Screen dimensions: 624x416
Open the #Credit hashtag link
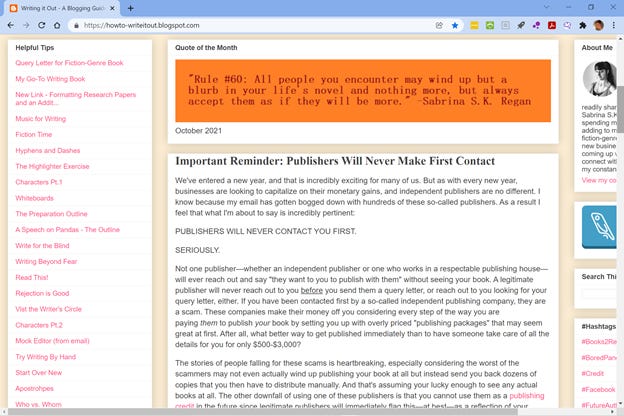(x=593, y=373)
